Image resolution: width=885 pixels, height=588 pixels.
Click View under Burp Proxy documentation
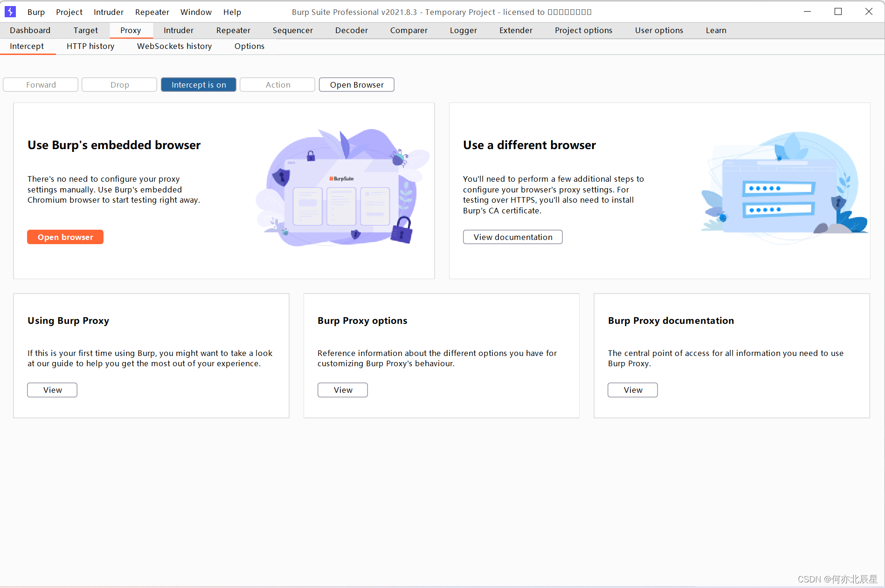(633, 390)
